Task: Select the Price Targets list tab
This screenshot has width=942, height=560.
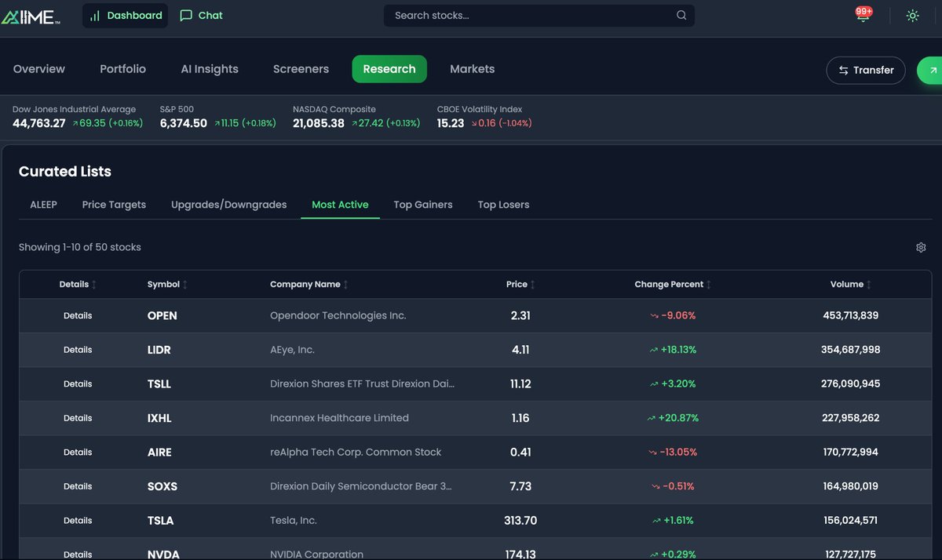Action: (114, 205)
